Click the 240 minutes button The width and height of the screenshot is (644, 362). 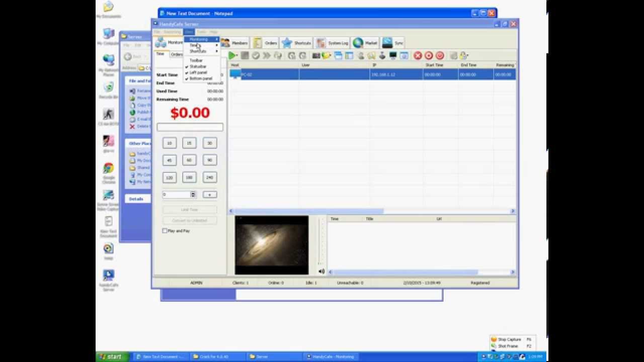pyautogui.click(x=210, y=177)
